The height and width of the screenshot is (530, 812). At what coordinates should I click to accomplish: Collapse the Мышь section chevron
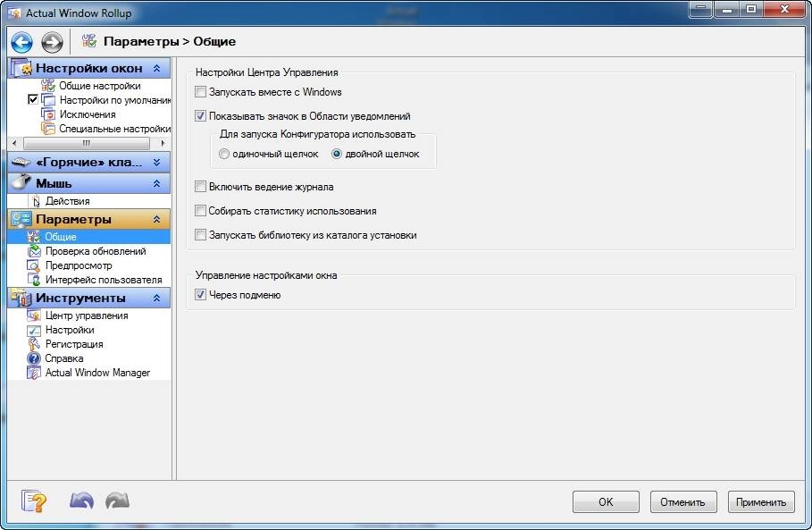click(157, 183)
